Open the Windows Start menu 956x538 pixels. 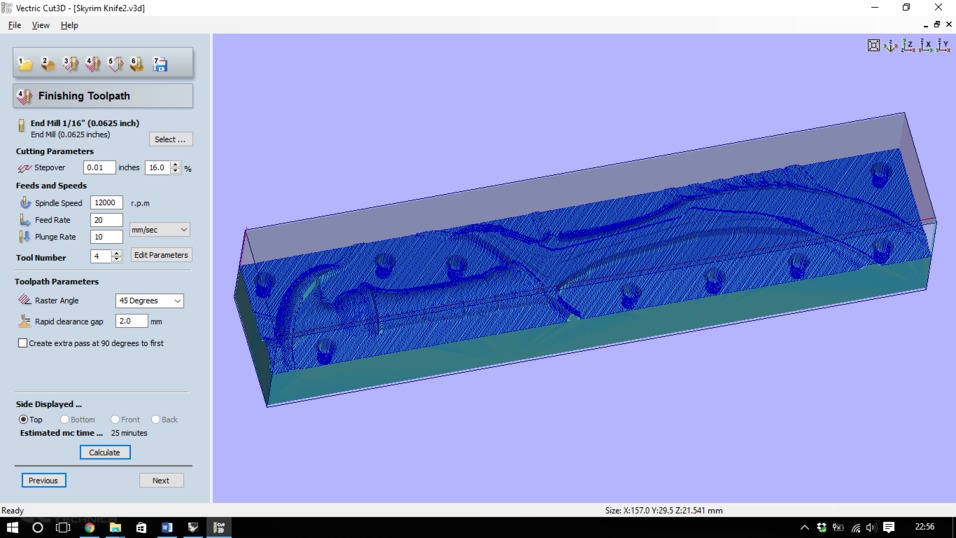12,528
